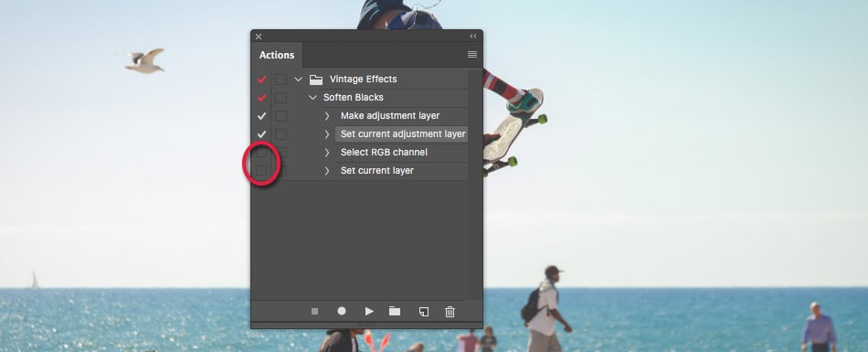Toggle the Soften Blacks action checkmark
Image resolution: width=868 pixels, height=352 pixels.
pos(262,98)
